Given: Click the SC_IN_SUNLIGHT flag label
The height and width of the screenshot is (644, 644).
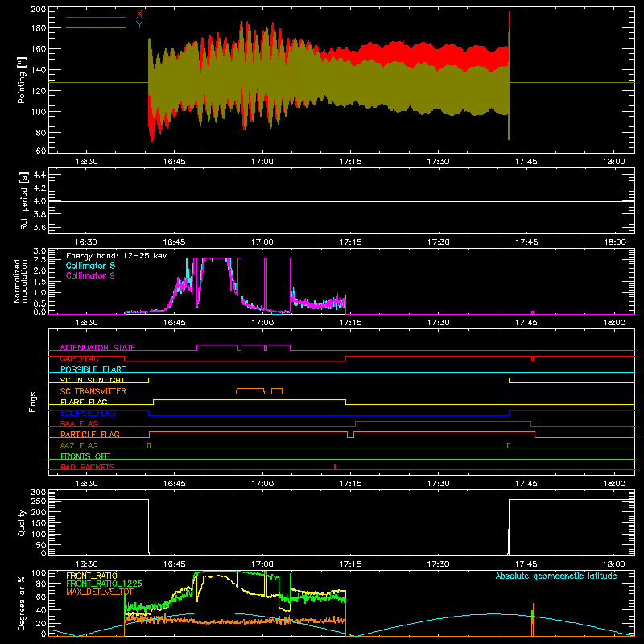Looking at the screenshot, I should [x=93, y=380].
